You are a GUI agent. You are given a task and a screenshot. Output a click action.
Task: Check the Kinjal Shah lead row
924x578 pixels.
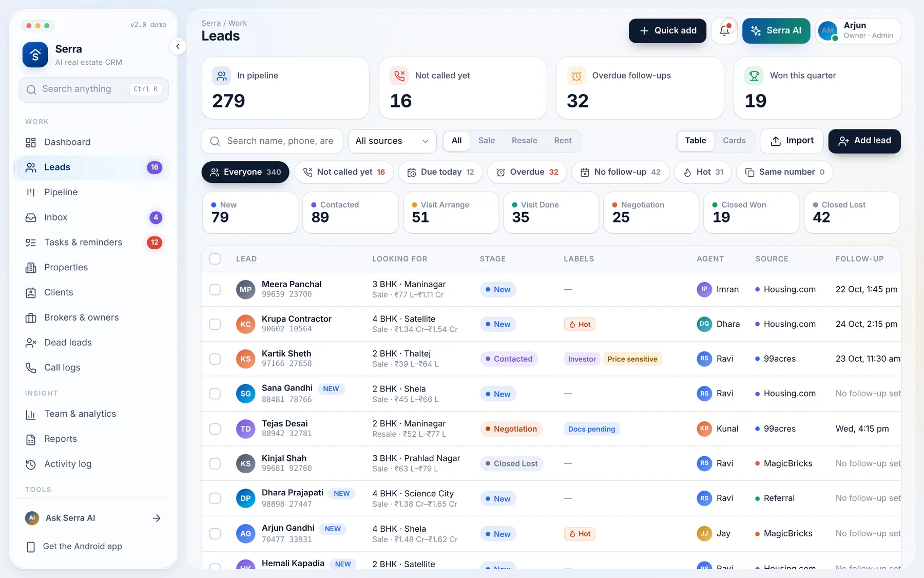coord(215,463)
